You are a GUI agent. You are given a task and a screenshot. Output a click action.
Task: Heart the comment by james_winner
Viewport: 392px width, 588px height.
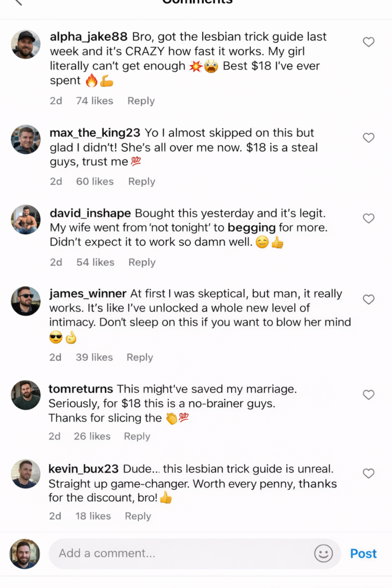tap(369, 299)
